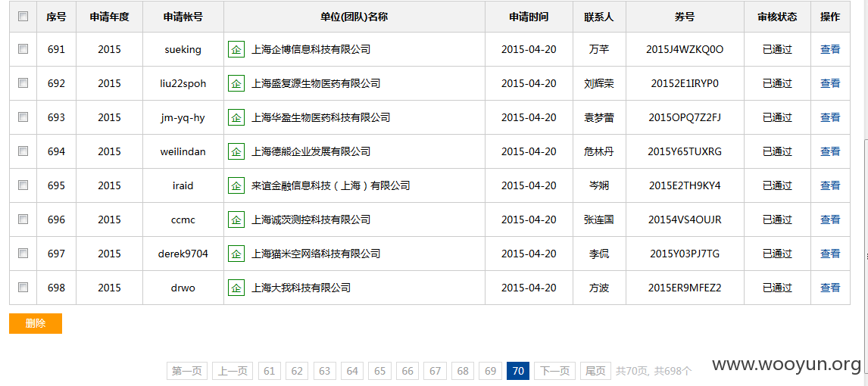This screenshot has height=386, width=868.
Task: Open 查看 link for iraid row
Action: (830, 186)
